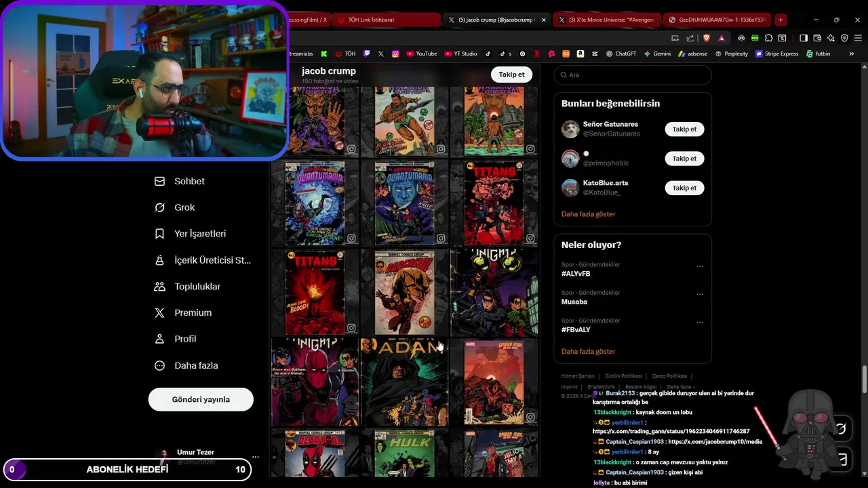Open the Gizlilik Politikası footer link
The image size is (868, 488).
coord(623,376)
